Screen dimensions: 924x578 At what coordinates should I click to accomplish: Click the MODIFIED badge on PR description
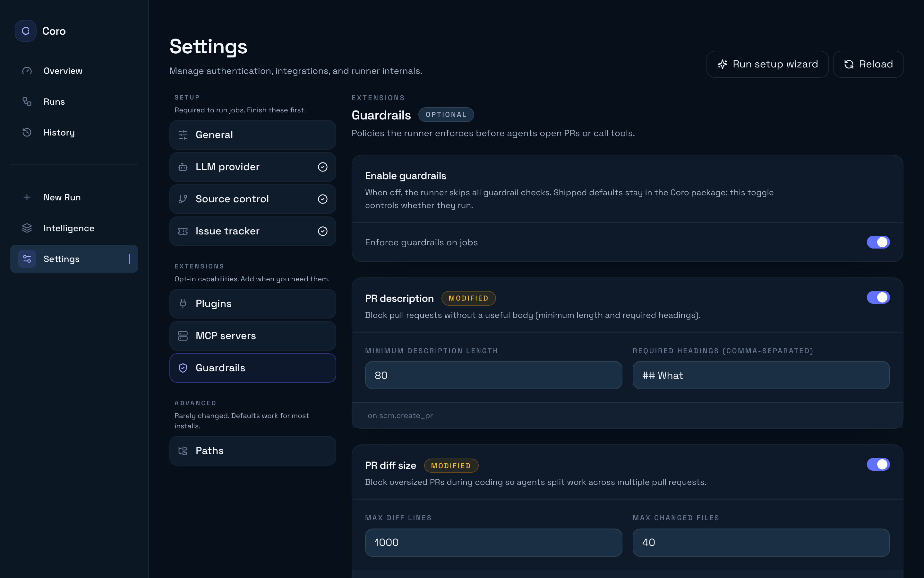(x=468, y=298)
